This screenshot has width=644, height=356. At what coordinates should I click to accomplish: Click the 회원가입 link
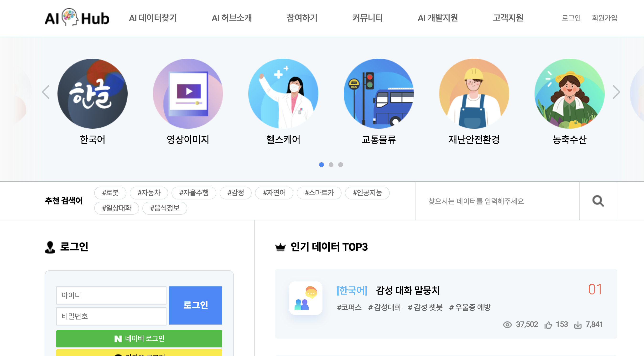604,18
